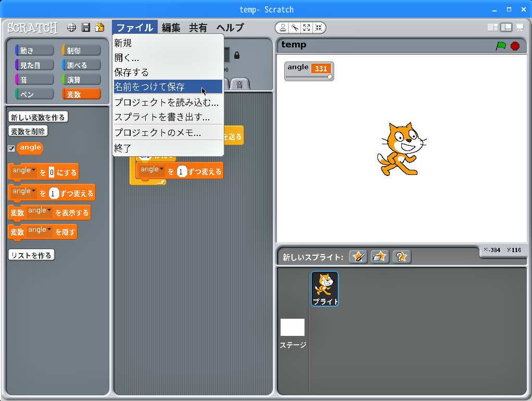Click the 1 value field in palette change block
Viewport: 532px width, 401px height.
pyautogui.click(x=53, y=194)
